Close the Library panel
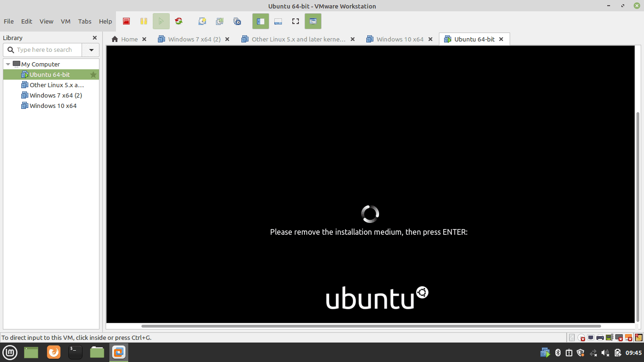 pos(95,38)
